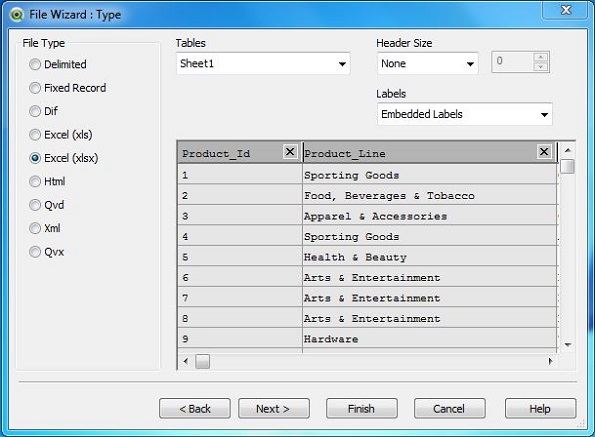This screenshot has height=437, width=595.
Task: Proceed with the Next button
Action: [x=274, y=409]
